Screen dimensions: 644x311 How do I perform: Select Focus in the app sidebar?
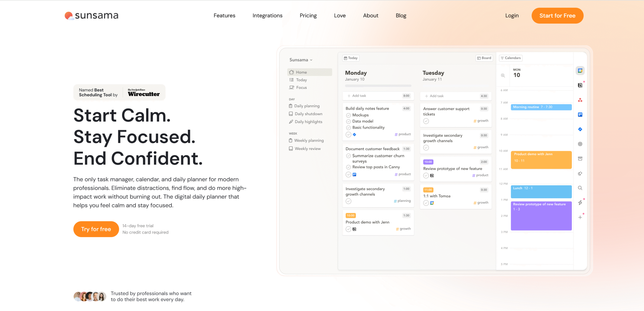(298, 88)
